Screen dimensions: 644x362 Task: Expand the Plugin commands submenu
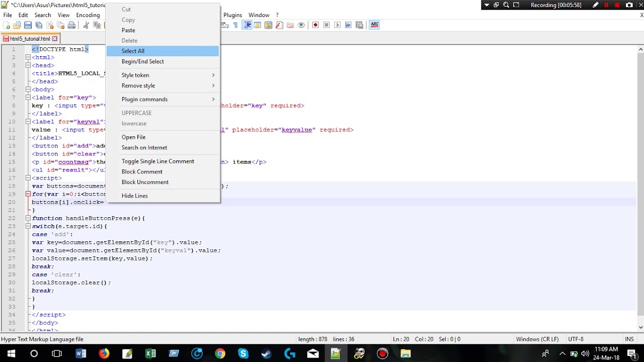click(163, 99)
